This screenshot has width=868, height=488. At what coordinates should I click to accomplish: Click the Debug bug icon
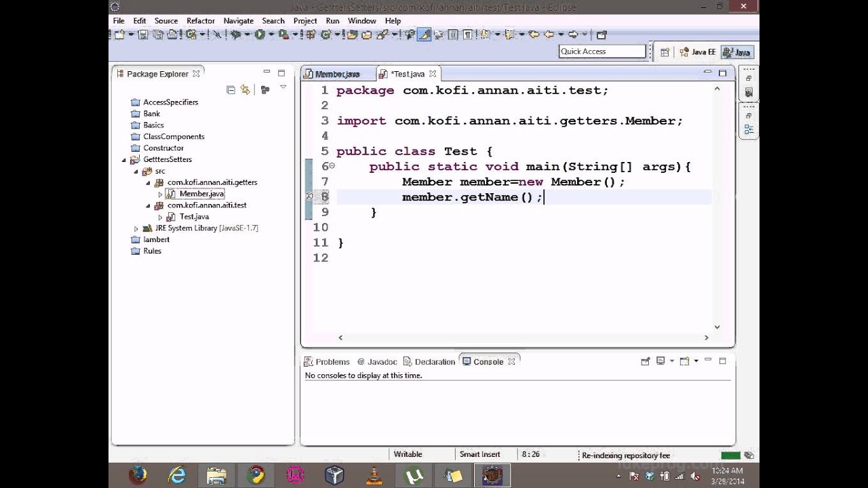(235, 35)
